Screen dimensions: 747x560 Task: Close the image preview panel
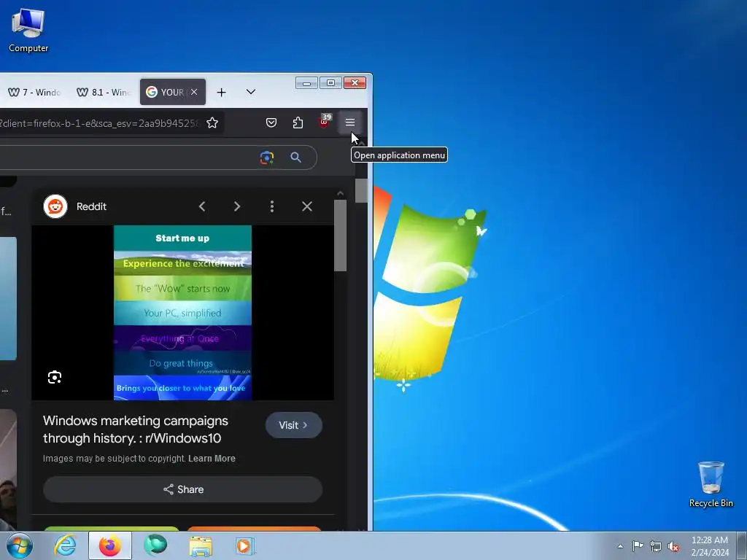click(x=307, y=206)
